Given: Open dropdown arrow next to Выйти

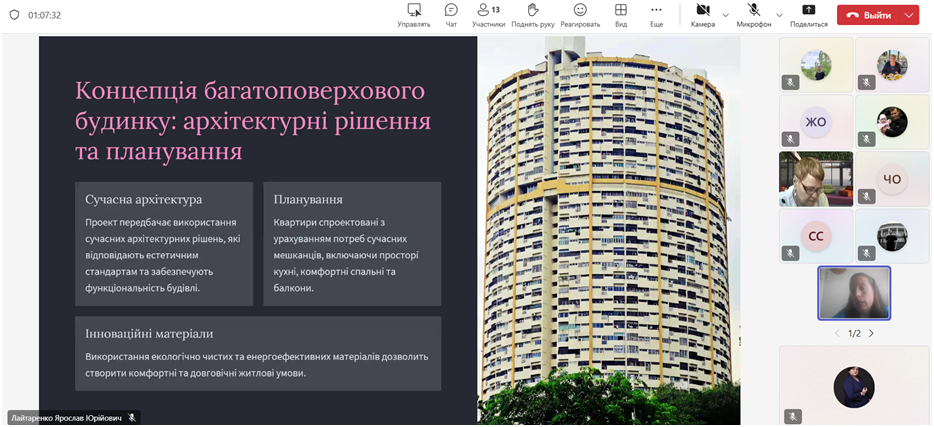Looking at the screenshot, I should click(x=908, y=15).
